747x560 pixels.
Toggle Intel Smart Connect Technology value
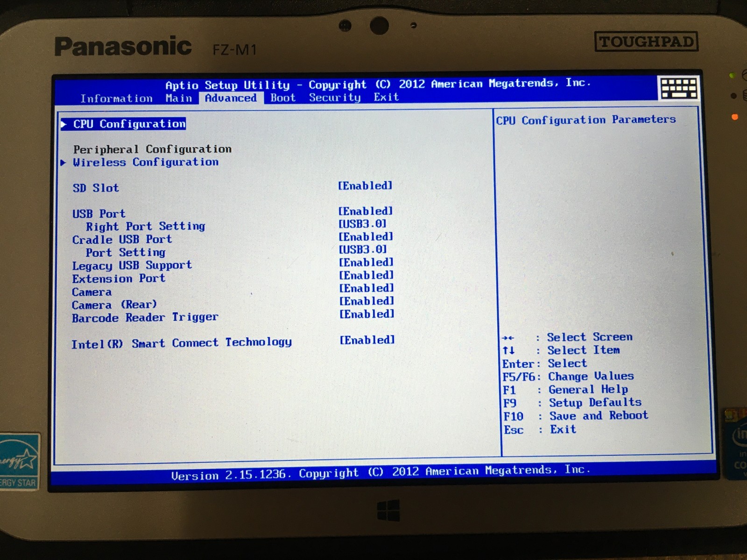[x=367, y=340]
